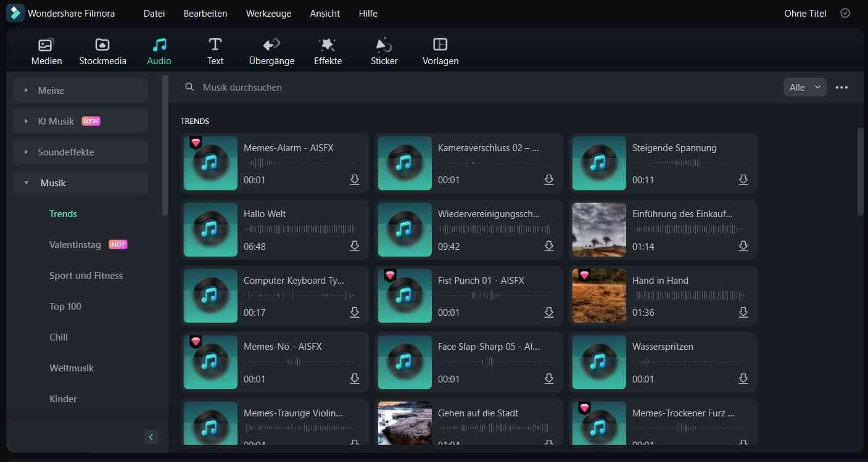Image resolution: width=868 pixels, height=462 pixels.
Task: Open the Stockmedia tab
Action: [102, 51]
